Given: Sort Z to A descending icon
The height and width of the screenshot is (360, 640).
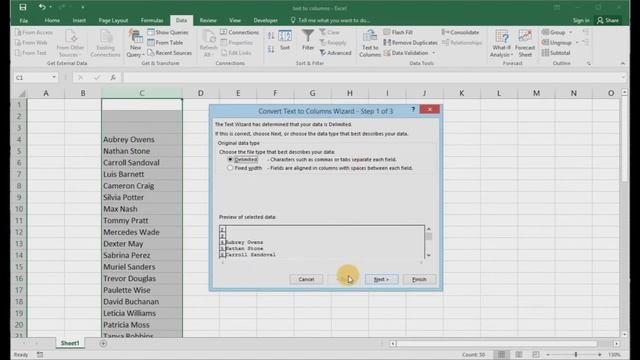Looking at the screenshot, I should click(271, 49).
